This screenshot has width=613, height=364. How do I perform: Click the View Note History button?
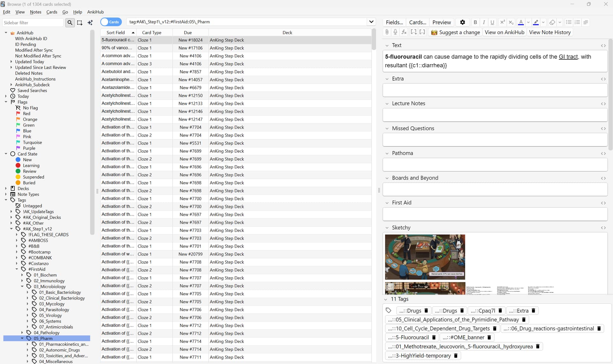click(x=549, y=32)
